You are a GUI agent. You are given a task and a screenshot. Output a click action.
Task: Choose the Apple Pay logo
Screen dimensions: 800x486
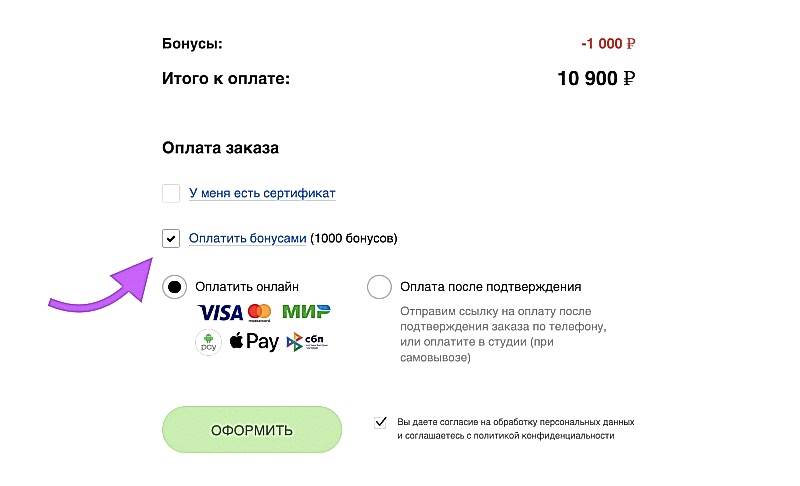(x=254, y=342)
